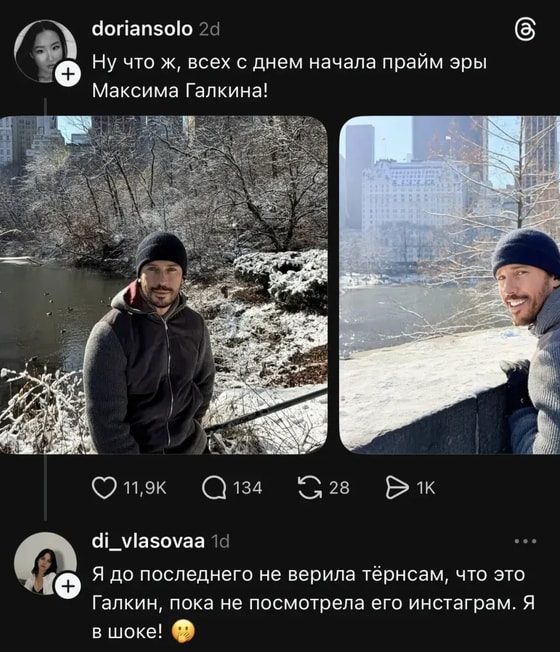The width and height of the screenshot is (560, 652).
Task: View the second photo with skyline
Action: [x=450, y=285]
